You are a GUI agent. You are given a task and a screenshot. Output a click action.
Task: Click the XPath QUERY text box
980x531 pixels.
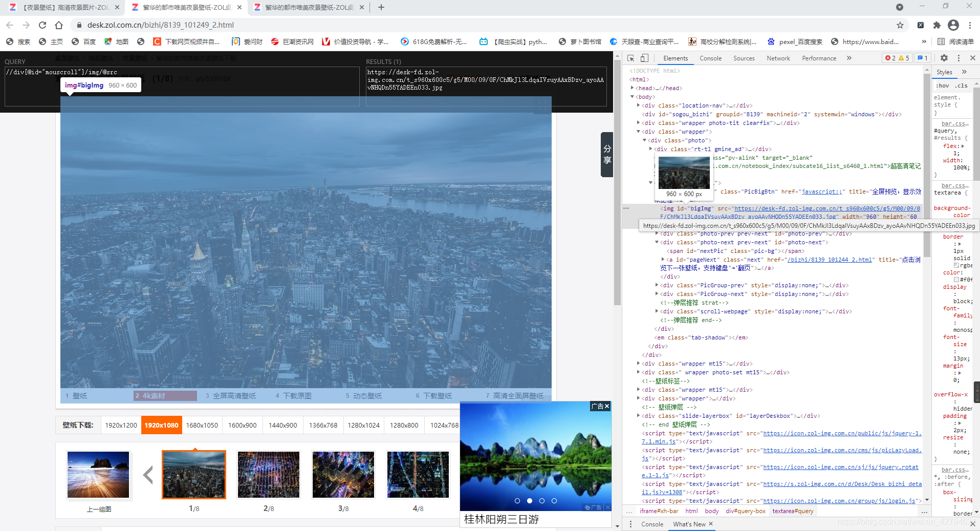pos(182,86)
